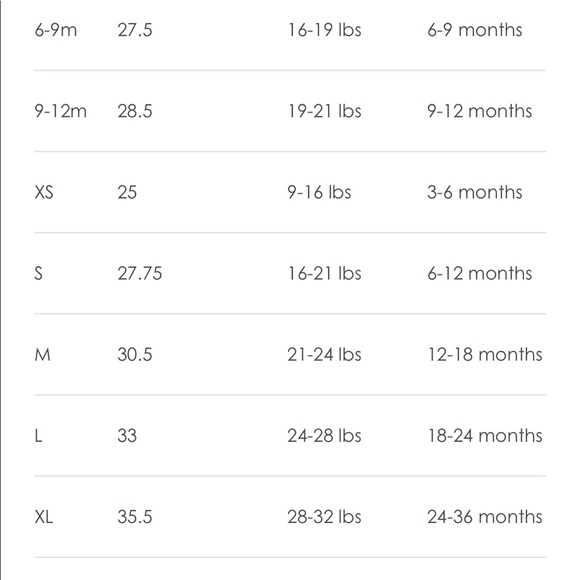
Task: Select the S size label
Action: coord(38,273)
